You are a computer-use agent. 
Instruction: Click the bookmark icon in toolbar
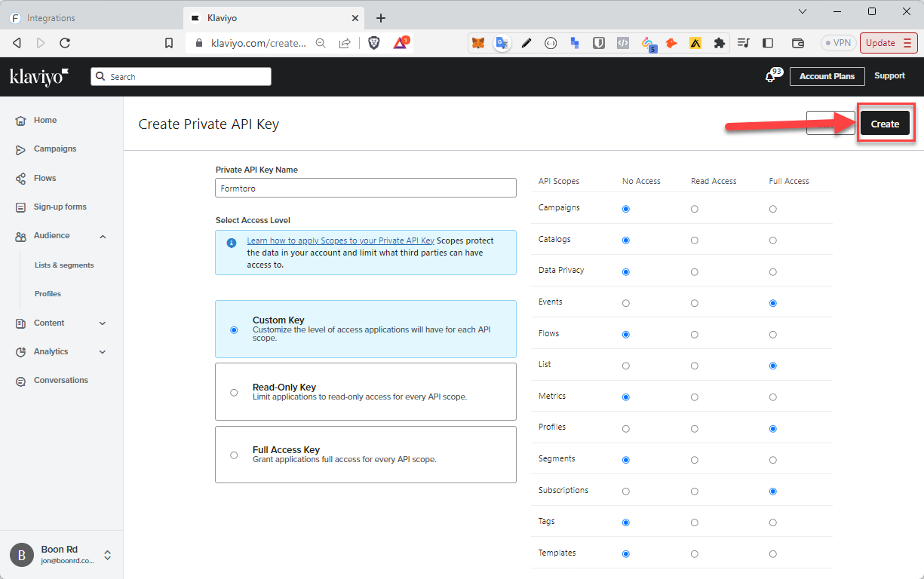169,43
